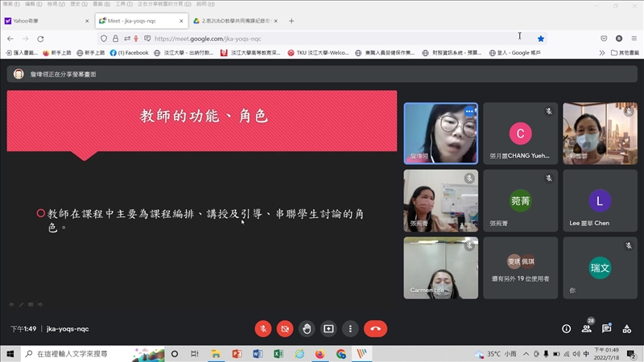
Task: Bookmark this page with the star icon
Action: click(541, 38)
